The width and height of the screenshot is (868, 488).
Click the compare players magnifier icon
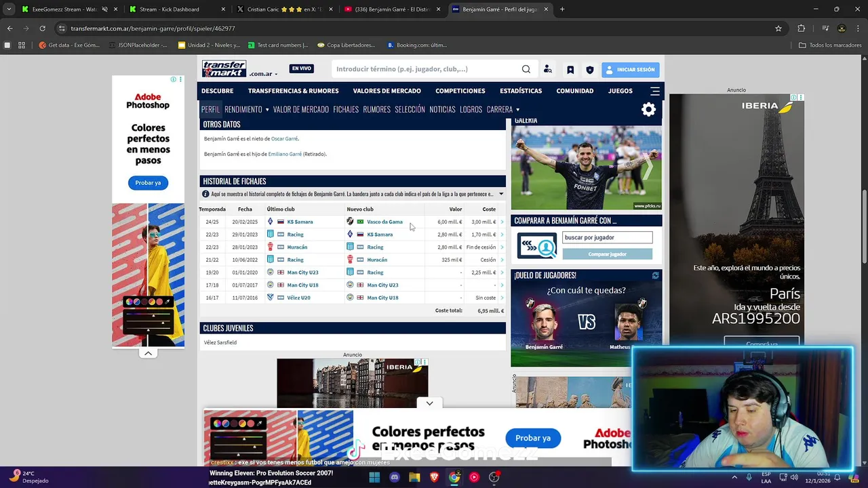537,246
